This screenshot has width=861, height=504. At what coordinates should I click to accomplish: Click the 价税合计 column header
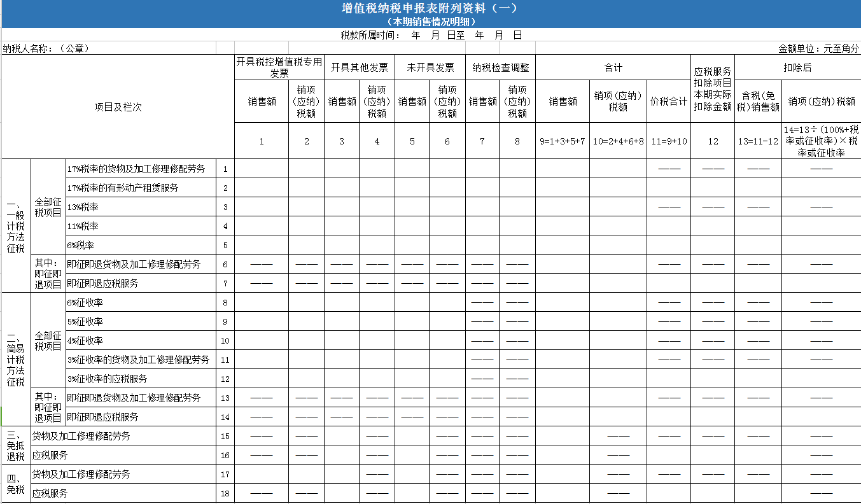[669, 101]
